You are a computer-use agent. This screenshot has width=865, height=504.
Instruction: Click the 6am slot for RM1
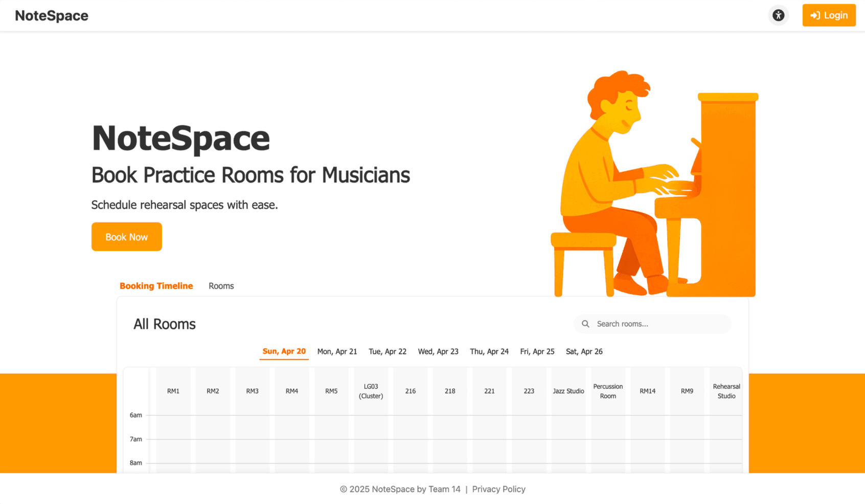tap(173, 427)
